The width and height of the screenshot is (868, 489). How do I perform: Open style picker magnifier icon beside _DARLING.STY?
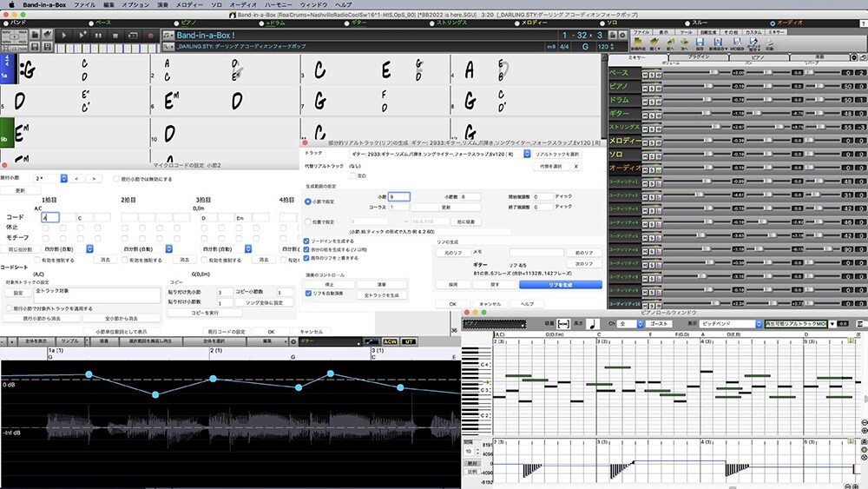(x=168, y=47)
